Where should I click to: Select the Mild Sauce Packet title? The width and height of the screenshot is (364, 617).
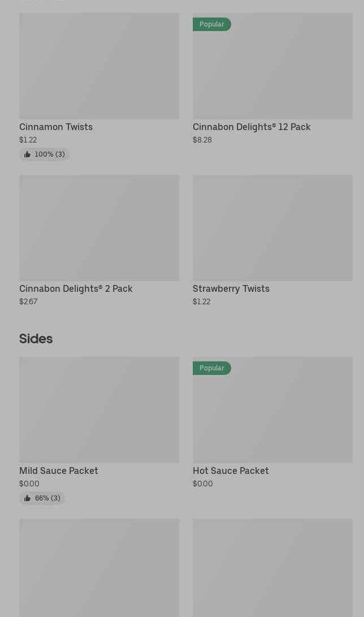(x=59, y=471)
